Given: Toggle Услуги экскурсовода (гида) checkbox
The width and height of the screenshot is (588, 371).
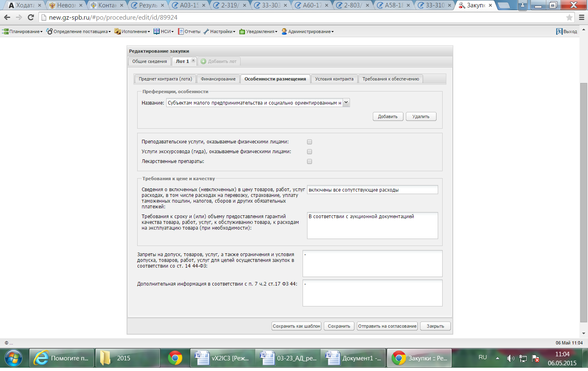Looking at the screenshot, I should point(310,152).
